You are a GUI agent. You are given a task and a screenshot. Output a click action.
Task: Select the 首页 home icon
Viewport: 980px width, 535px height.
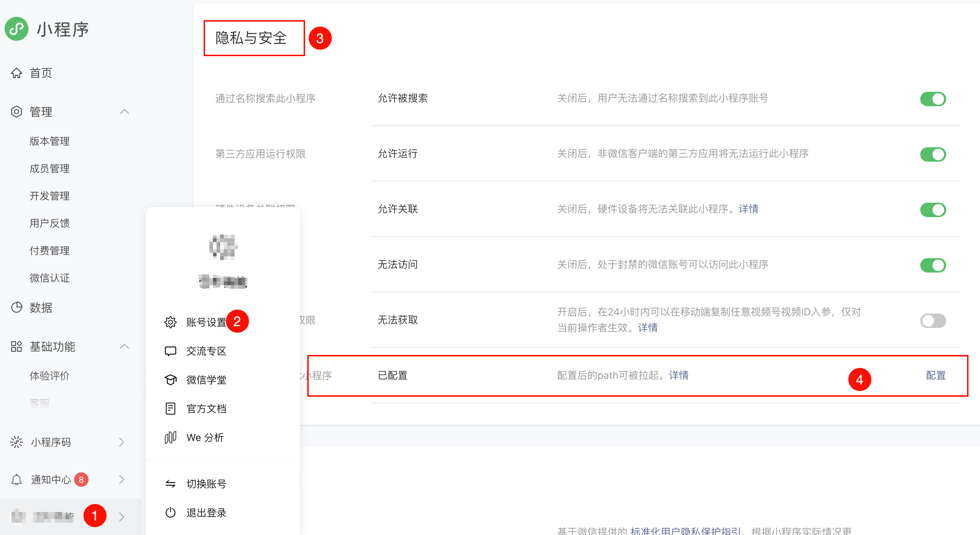point(17,73)
